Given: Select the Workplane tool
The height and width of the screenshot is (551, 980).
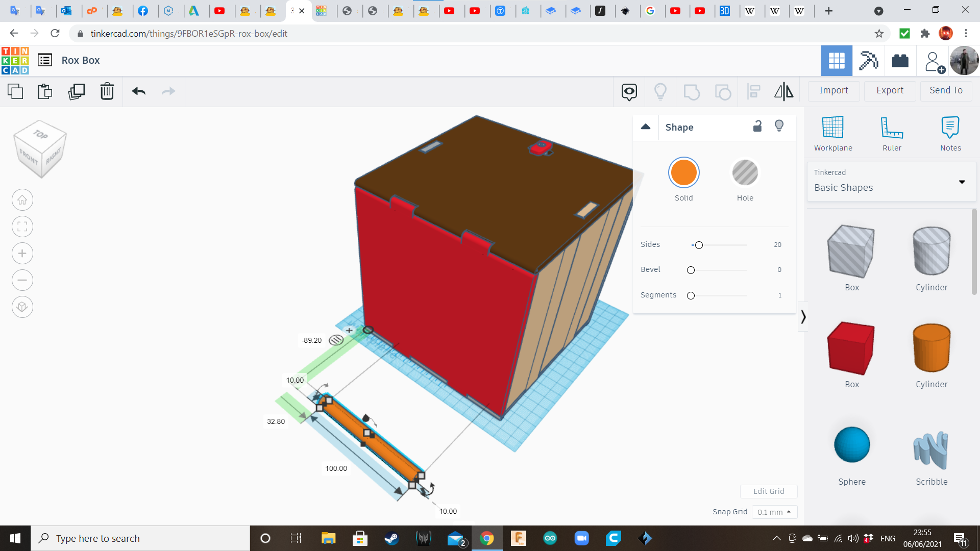Looking at the screenshot, I should tap(832, 133).
